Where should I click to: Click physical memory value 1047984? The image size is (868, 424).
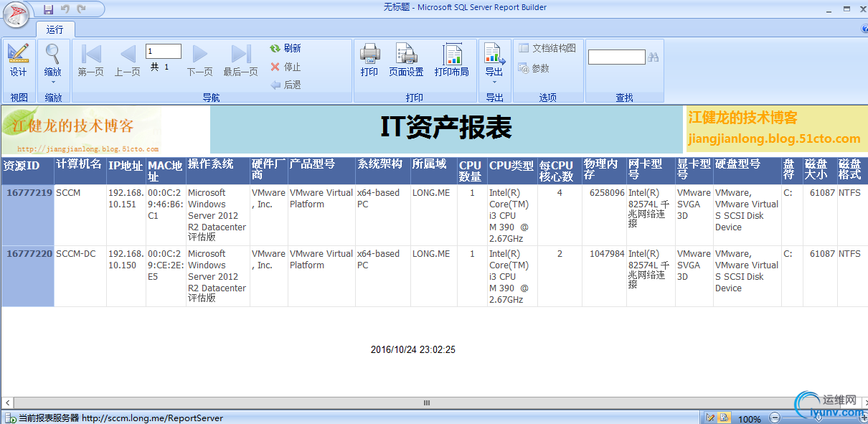[607, 254]
